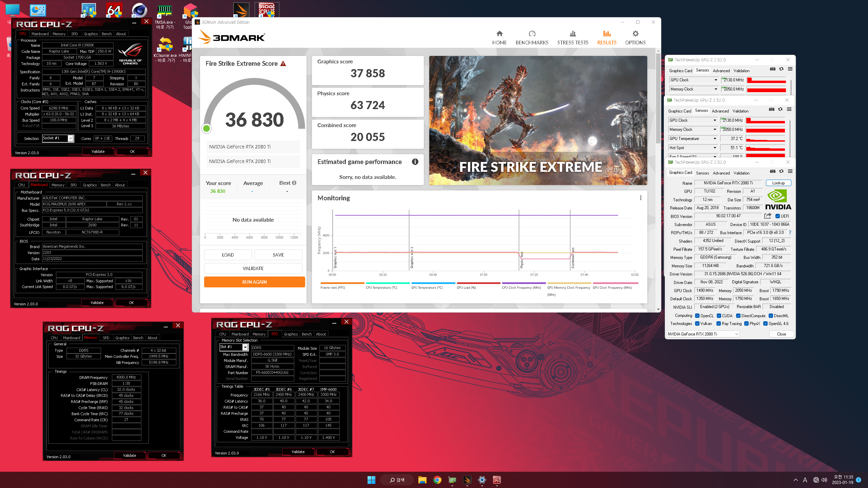Open the 3DMark HOME section
The width and height of the screenshot is (868, 488).
[499, 38]
